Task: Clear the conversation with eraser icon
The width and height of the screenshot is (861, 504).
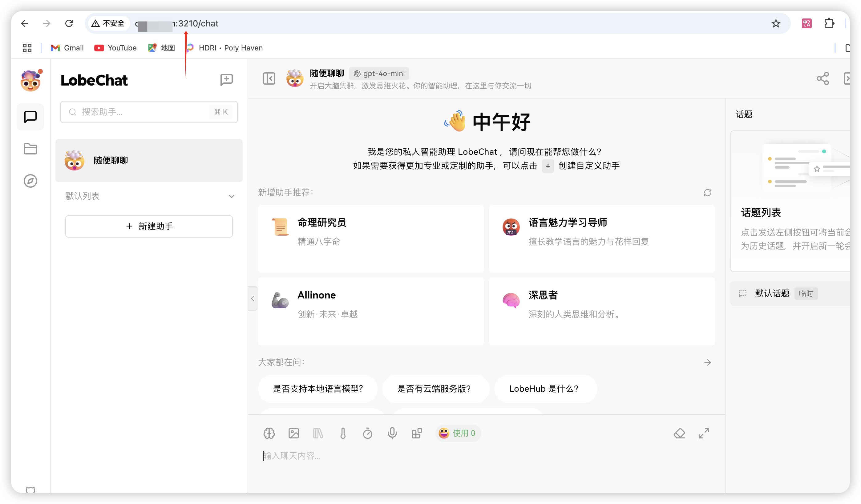Action: (679, 434)
